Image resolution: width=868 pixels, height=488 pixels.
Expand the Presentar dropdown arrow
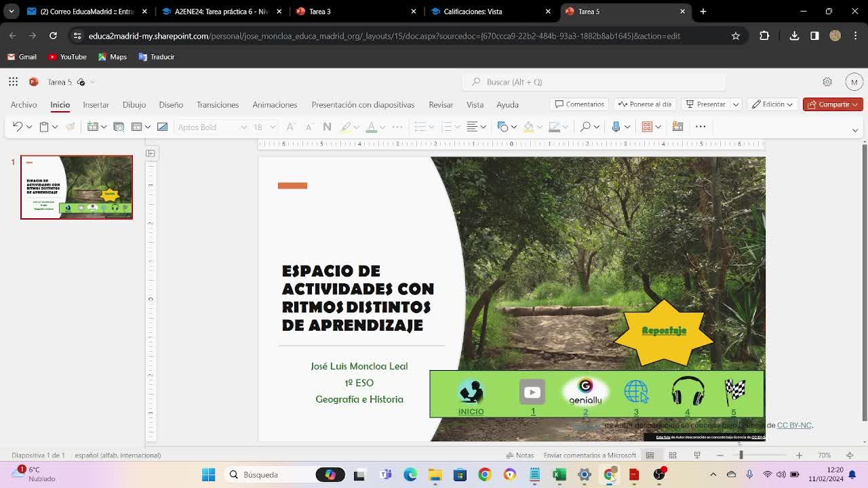pyautogui.click(x=735, y=104)
